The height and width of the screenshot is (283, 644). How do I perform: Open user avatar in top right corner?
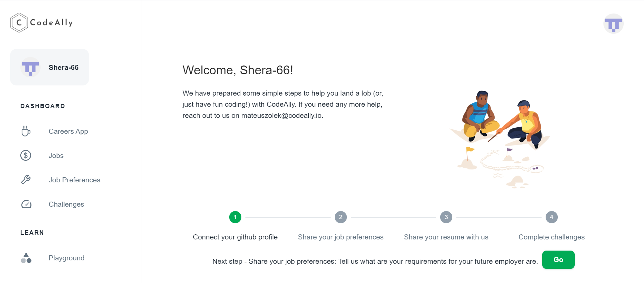point(613,24)
